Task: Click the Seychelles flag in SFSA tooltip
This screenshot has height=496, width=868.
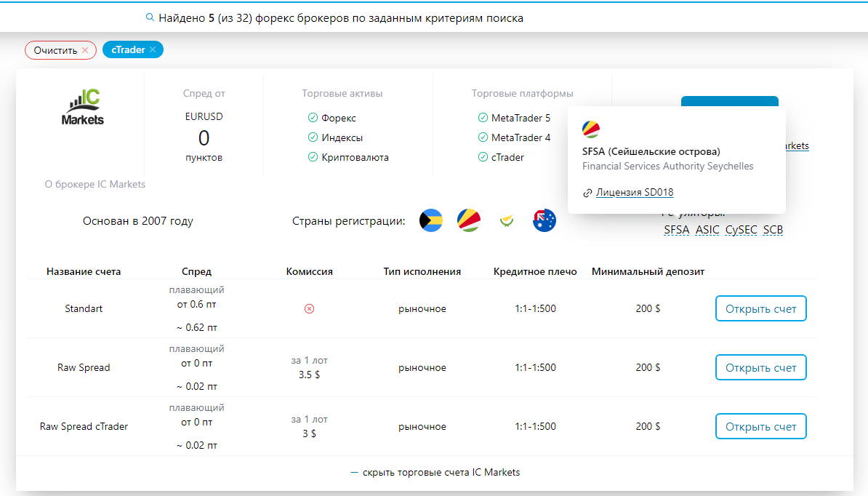Action: pos(591,129)
